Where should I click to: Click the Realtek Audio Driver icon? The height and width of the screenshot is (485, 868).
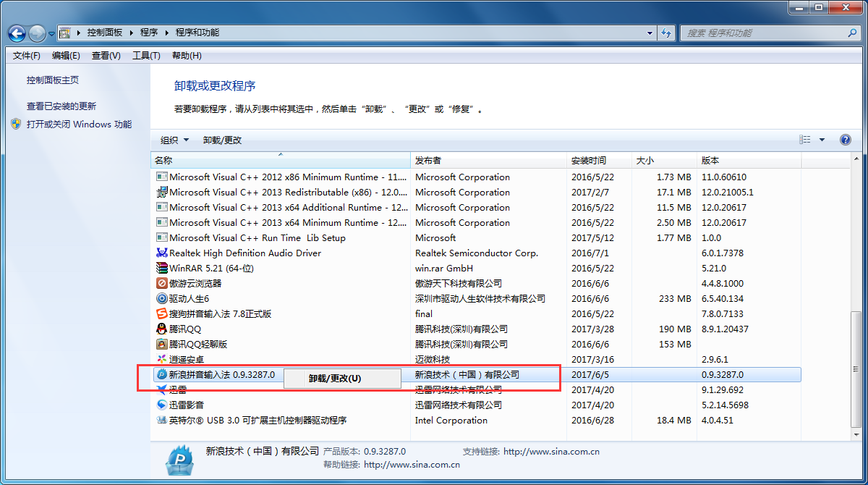pos(162,253)
